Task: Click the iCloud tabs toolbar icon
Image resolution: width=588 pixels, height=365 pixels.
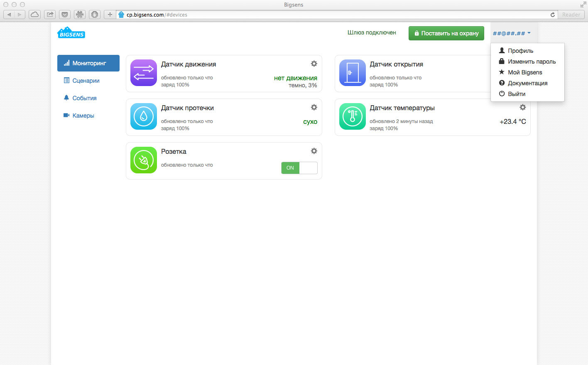Action: [34, 15]
